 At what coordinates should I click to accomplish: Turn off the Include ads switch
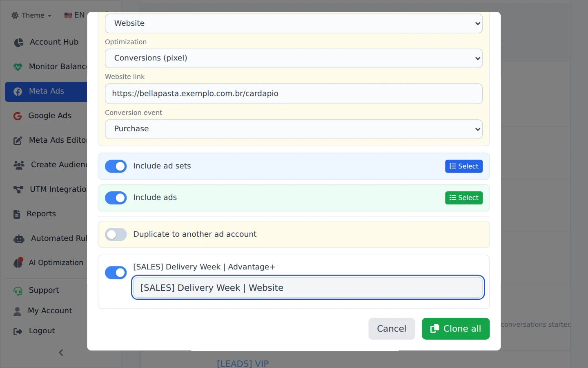(116, 198)
